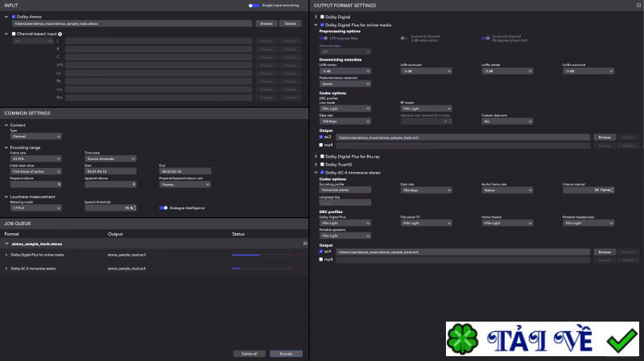Open the Content Type General dropdown
This screenshot has width=644, height=361.
coord(35,136)
